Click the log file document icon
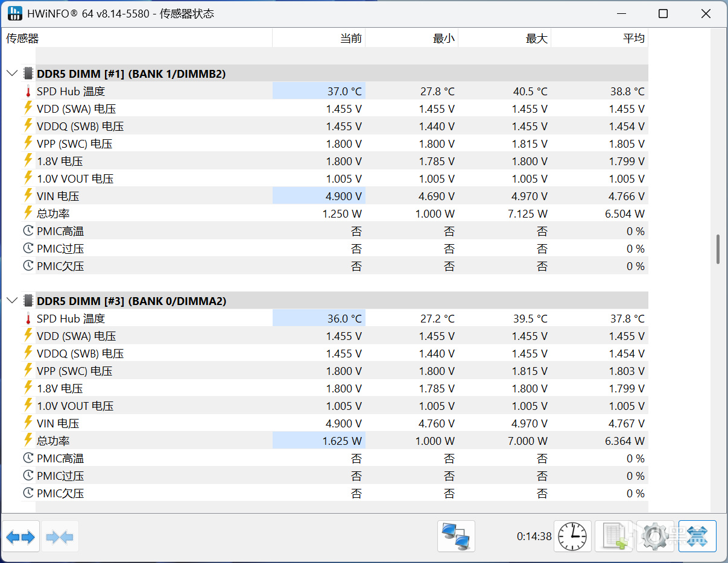Viewport: 728px width, 563px height. click(614, 536)
